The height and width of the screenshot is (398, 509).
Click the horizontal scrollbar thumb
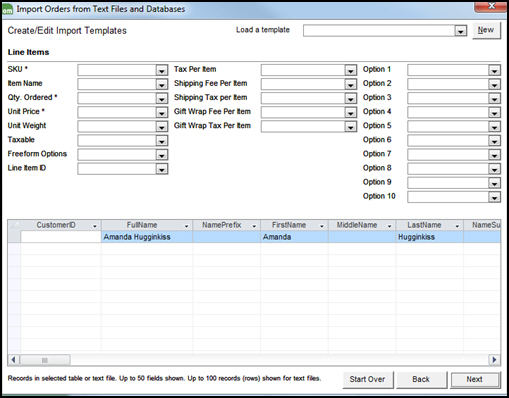[45, 360]
